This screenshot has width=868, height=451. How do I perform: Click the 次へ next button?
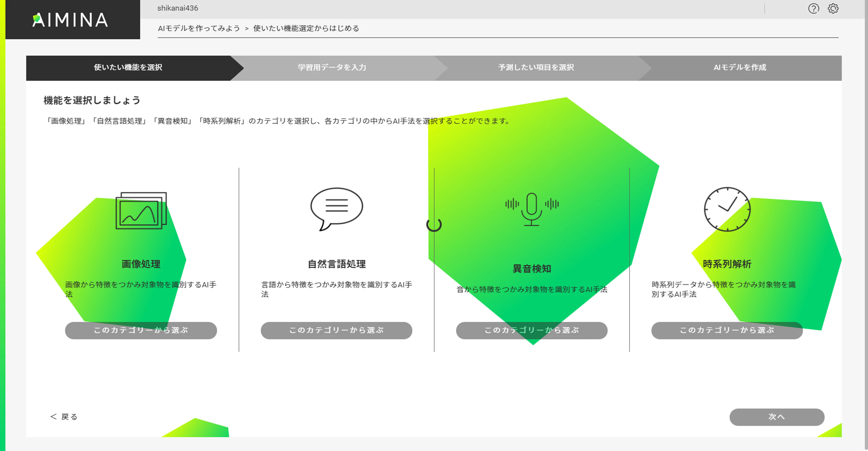(777, 417)
